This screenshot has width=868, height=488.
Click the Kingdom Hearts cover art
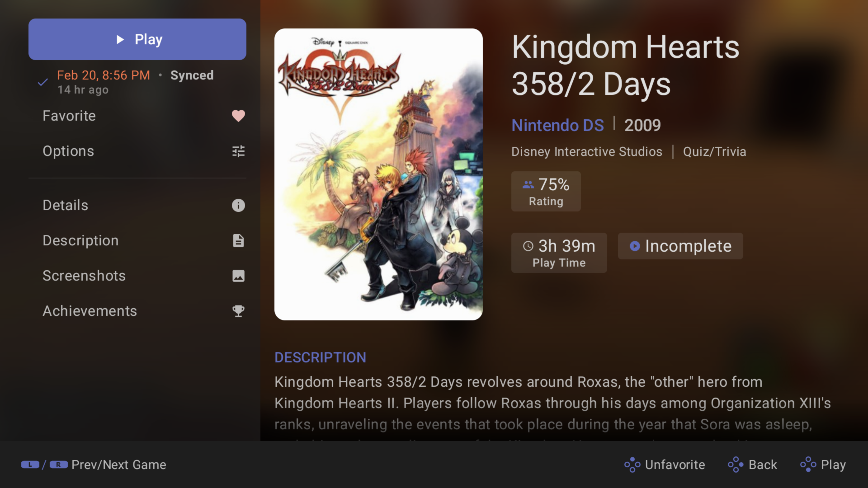378,174
